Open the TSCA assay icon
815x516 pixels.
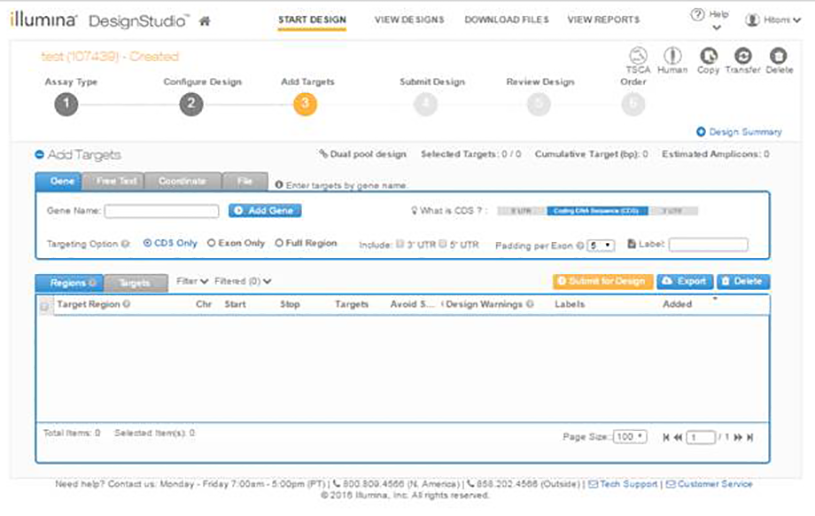click(x=637, y=57)
